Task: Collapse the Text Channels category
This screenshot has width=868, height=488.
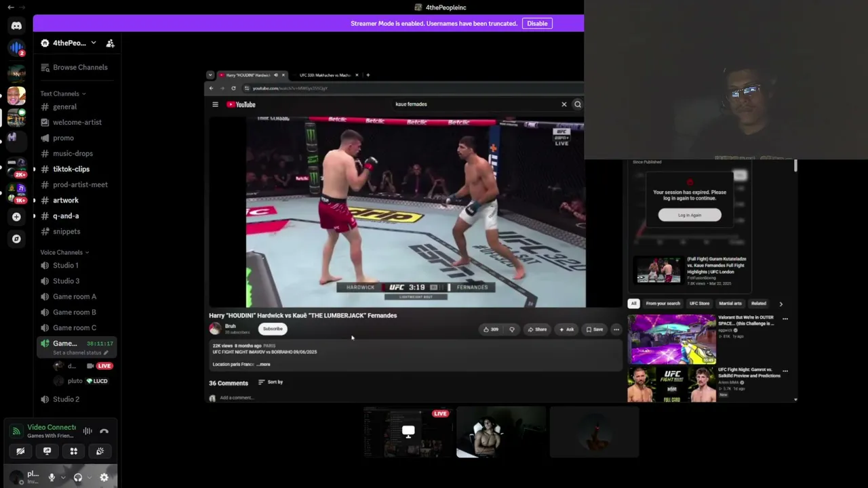Action: (x=63, y=94)
